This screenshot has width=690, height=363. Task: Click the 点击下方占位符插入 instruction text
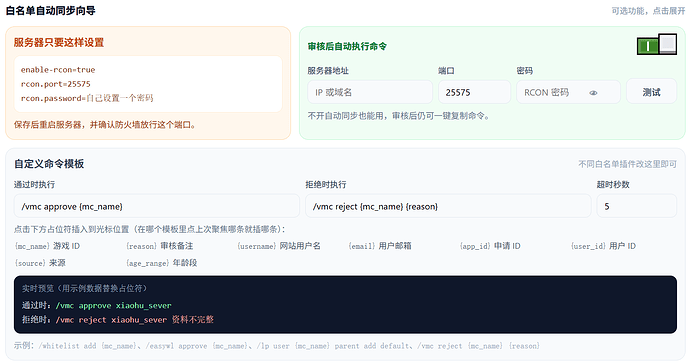pos(149,229)
